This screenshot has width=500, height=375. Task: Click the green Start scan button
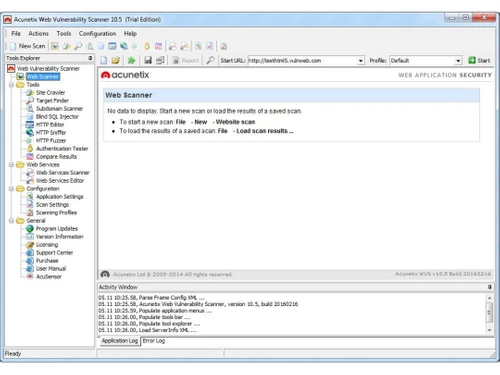click(479, 60)
